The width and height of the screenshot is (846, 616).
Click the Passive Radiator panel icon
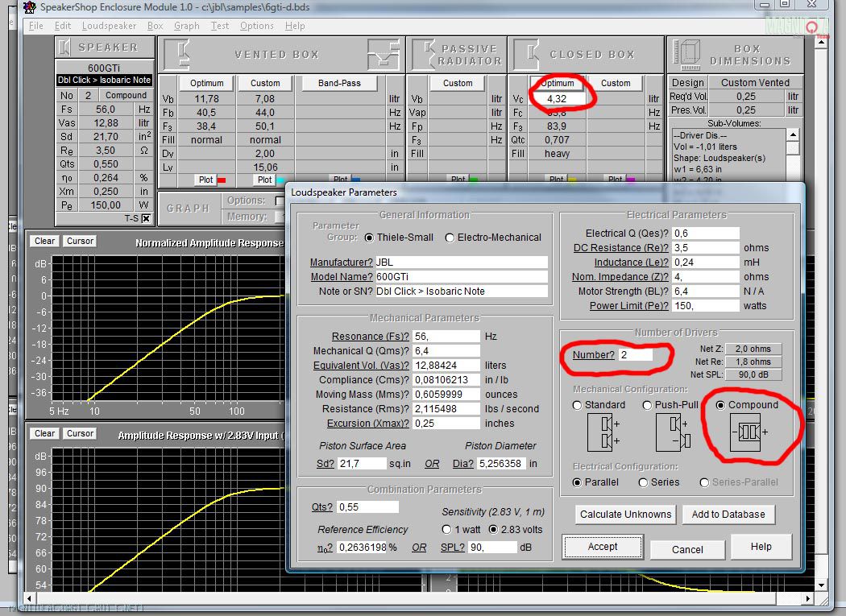pyautogui.click(x=424, y=55)
